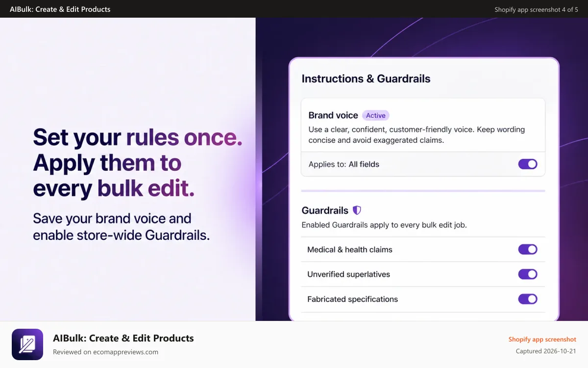
Task: Open the 'Shopify app screenshot' orange link
Action: tap(542, 339)
